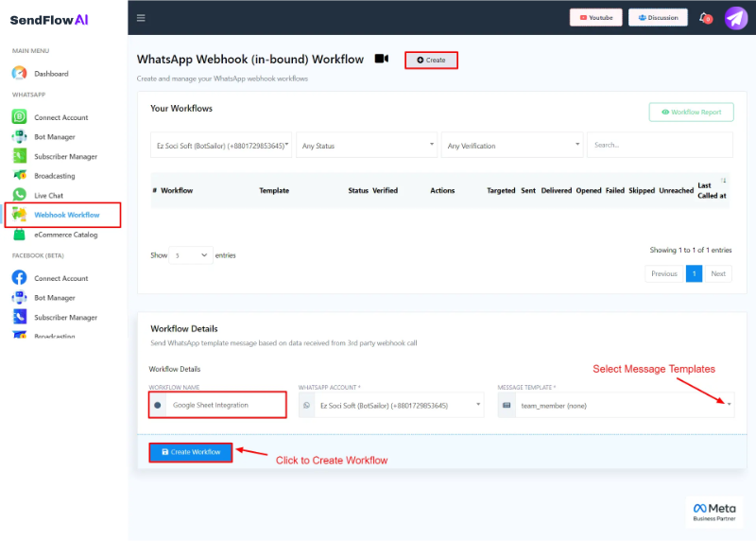The image size is (756, 541).
Task: Click the Discussion button
Action: pyautogui.click(x=658, y=17)
